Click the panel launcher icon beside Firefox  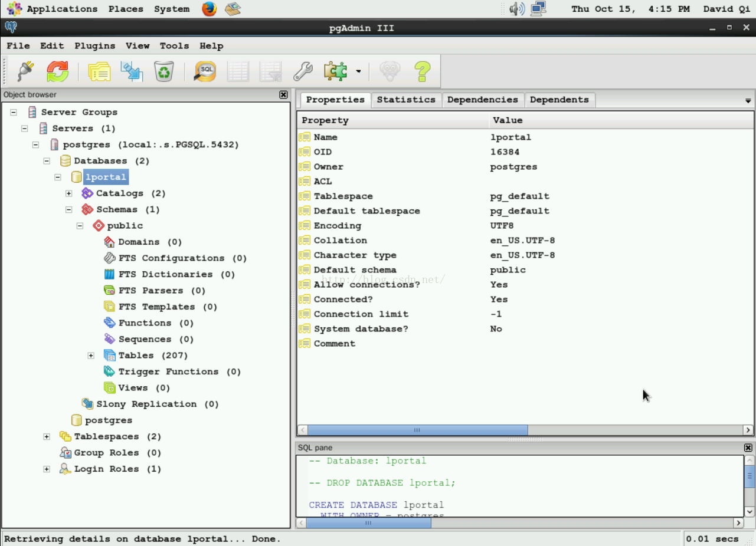[233, 9]
